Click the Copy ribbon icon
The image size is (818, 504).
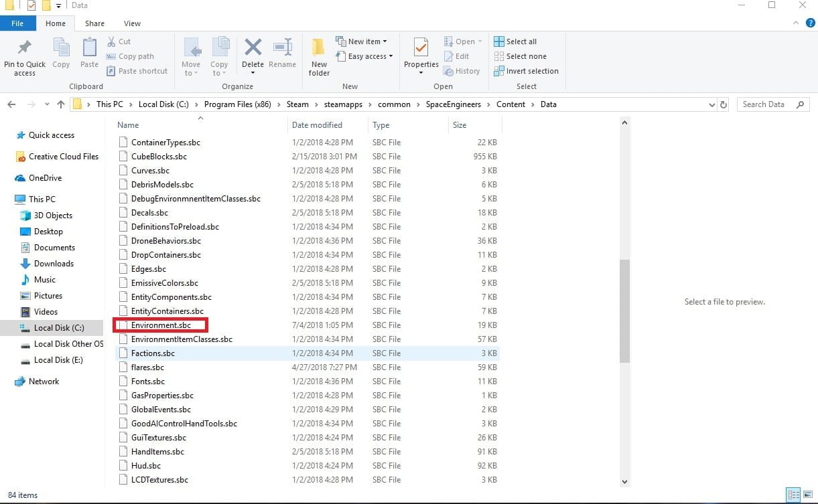point(61,48)
